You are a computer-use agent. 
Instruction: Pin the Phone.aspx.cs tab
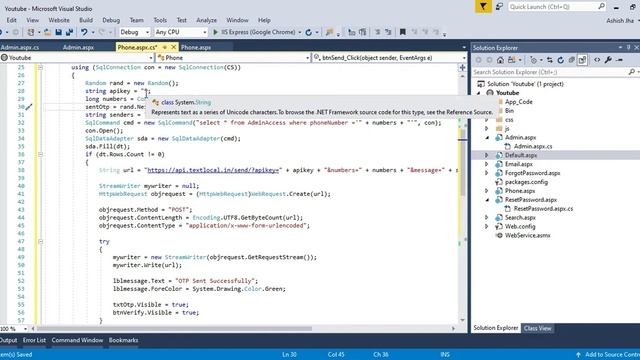tap(165, 47)
